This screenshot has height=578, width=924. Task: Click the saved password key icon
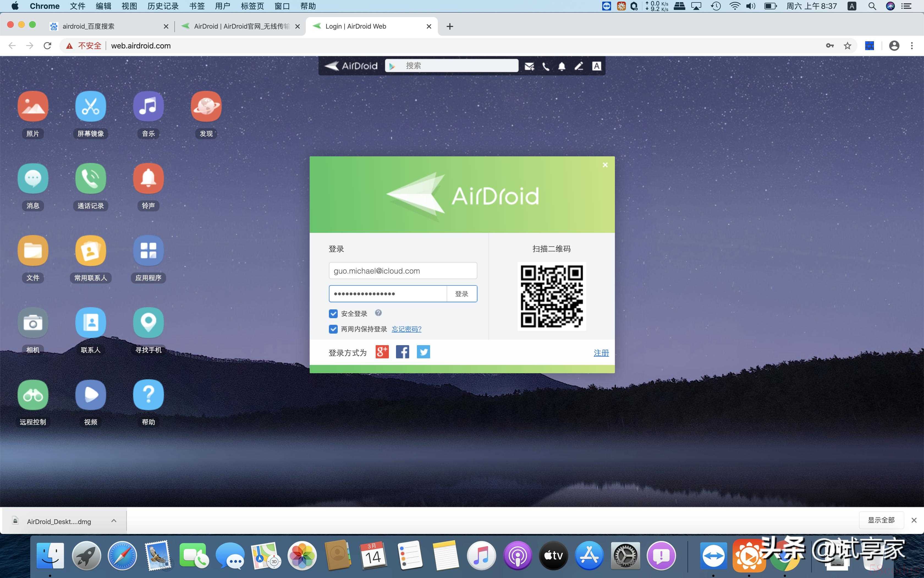tap(829, 45)
